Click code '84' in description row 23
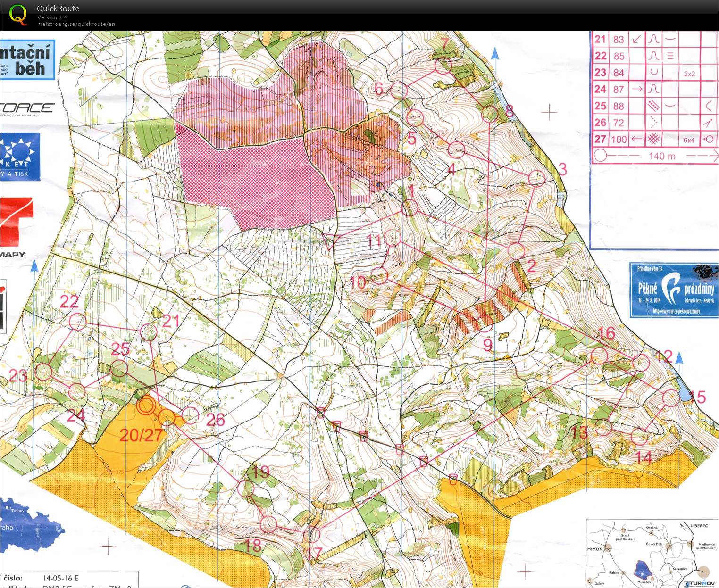Screen dimensions: 719x588 [619, 73]
